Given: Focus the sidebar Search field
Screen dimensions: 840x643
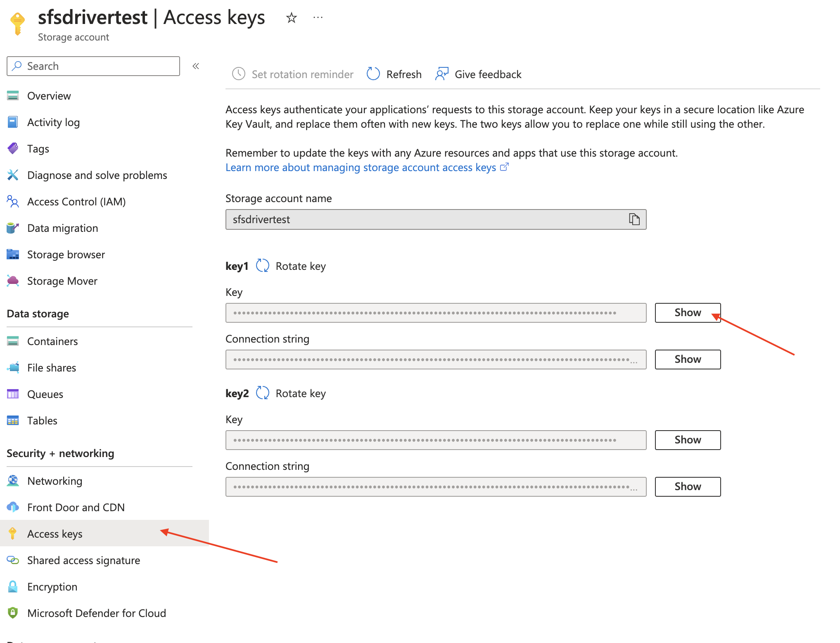Looking at the screenshot, I should point(93,66).
